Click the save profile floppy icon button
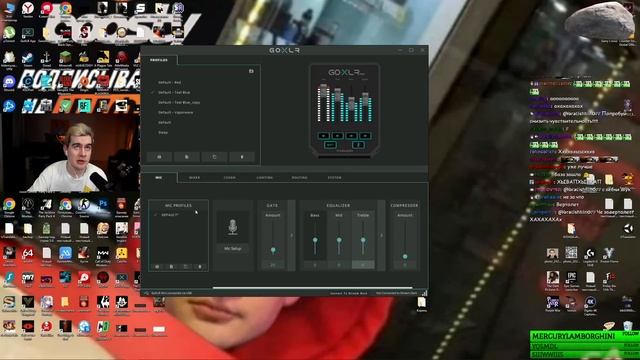 tap(159, 157)
